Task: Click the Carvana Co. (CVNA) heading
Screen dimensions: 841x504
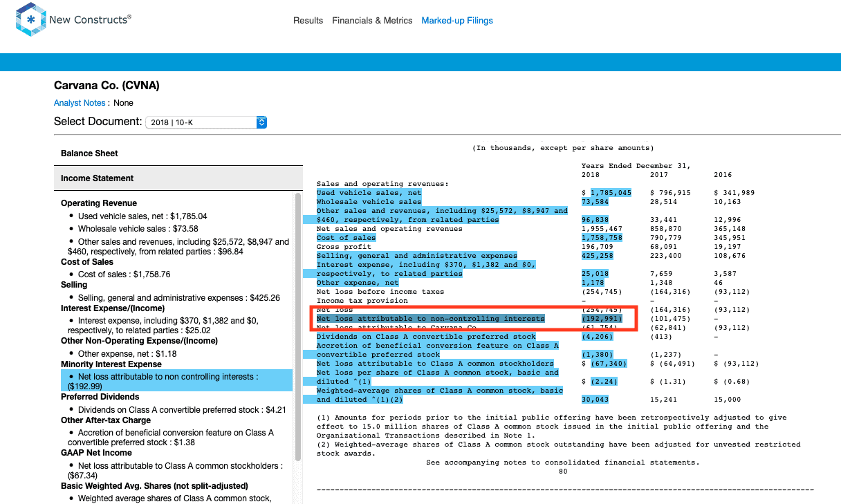Action: tap(107, 86)
